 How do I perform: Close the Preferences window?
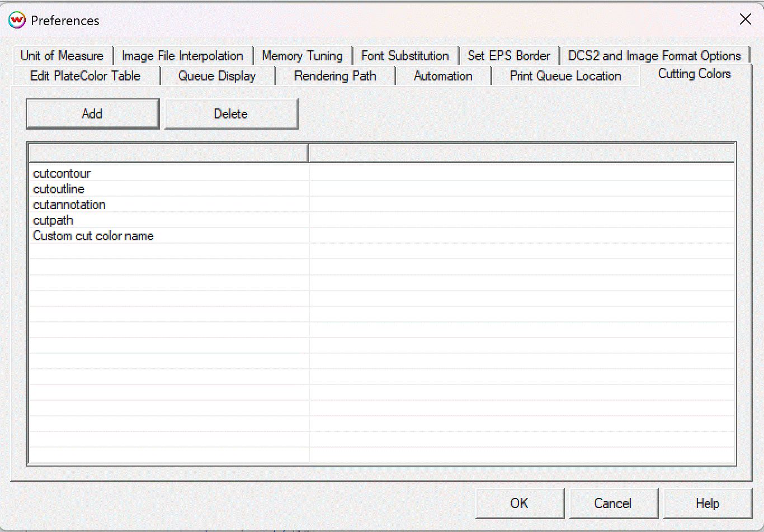[745, 20]
